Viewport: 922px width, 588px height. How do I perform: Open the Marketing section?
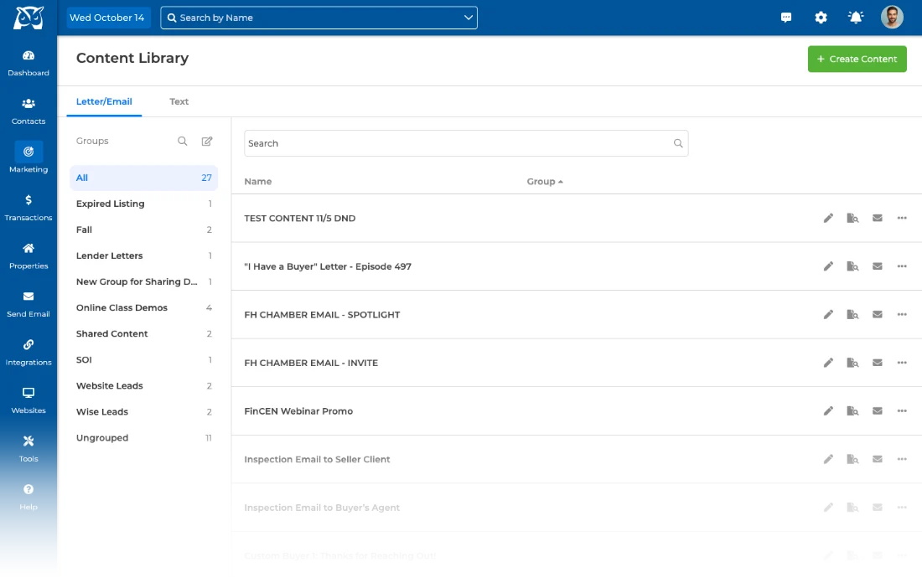click(x=28, y=158)
